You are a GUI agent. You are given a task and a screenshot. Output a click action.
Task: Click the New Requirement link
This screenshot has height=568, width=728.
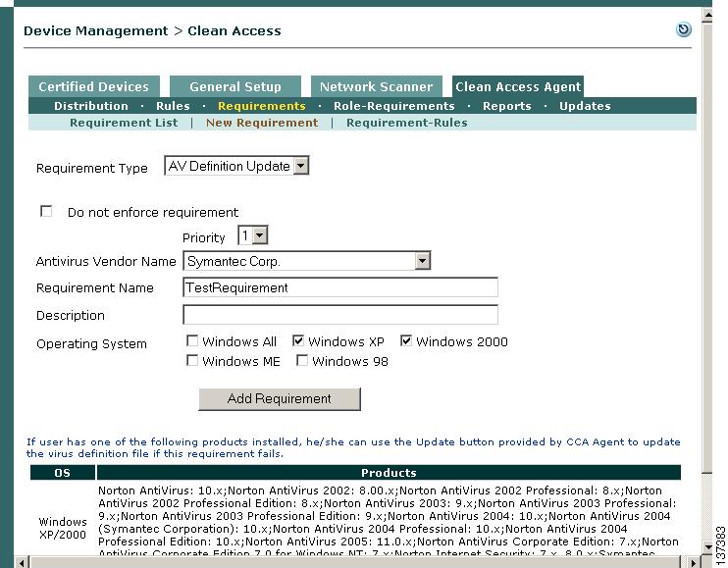[x=262, y=123]
